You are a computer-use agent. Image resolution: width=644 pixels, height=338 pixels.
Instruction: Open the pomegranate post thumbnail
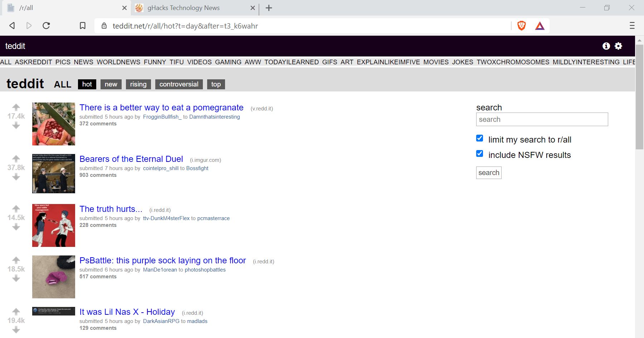53,124
